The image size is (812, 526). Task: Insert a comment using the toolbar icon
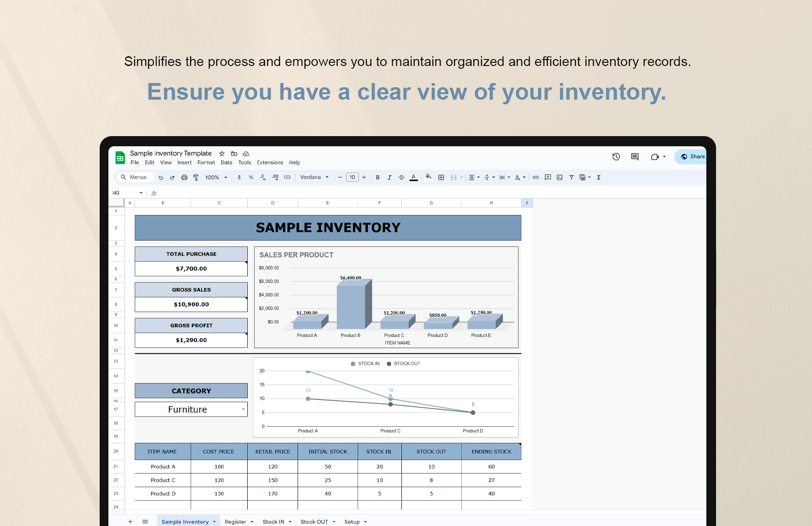548,177
